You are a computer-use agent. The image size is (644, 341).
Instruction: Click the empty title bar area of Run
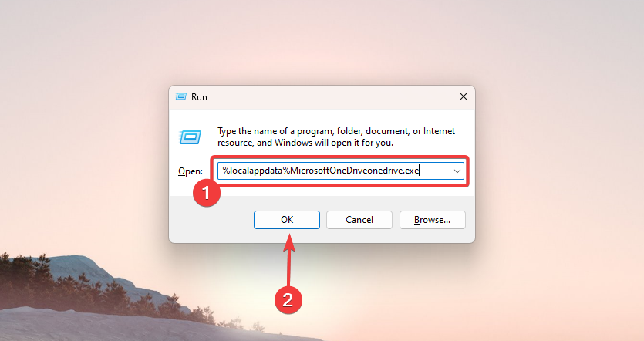click(329, 97)
